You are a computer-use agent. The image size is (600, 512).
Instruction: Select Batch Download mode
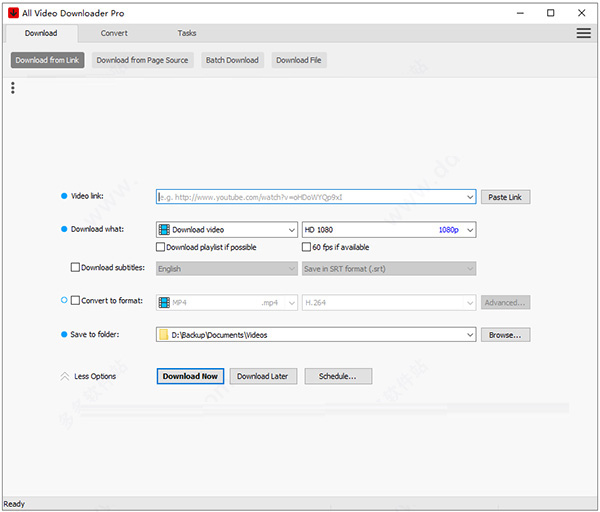(232, 60)
